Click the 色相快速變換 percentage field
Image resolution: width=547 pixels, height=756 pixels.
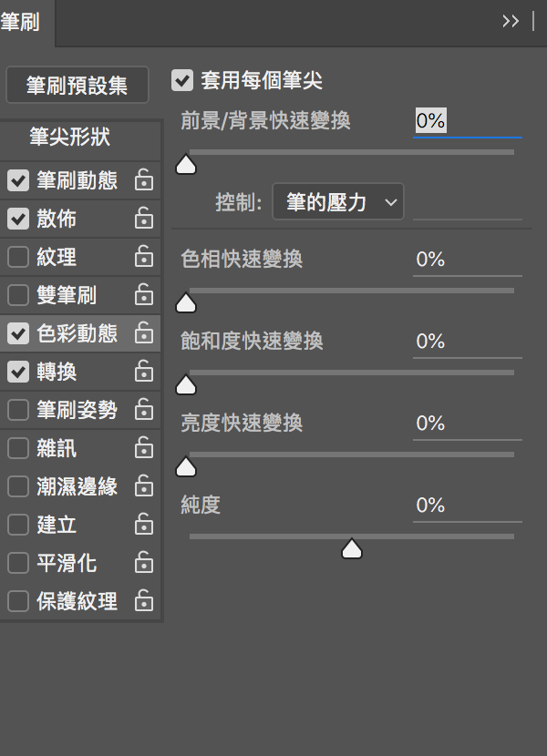(468, 260)
